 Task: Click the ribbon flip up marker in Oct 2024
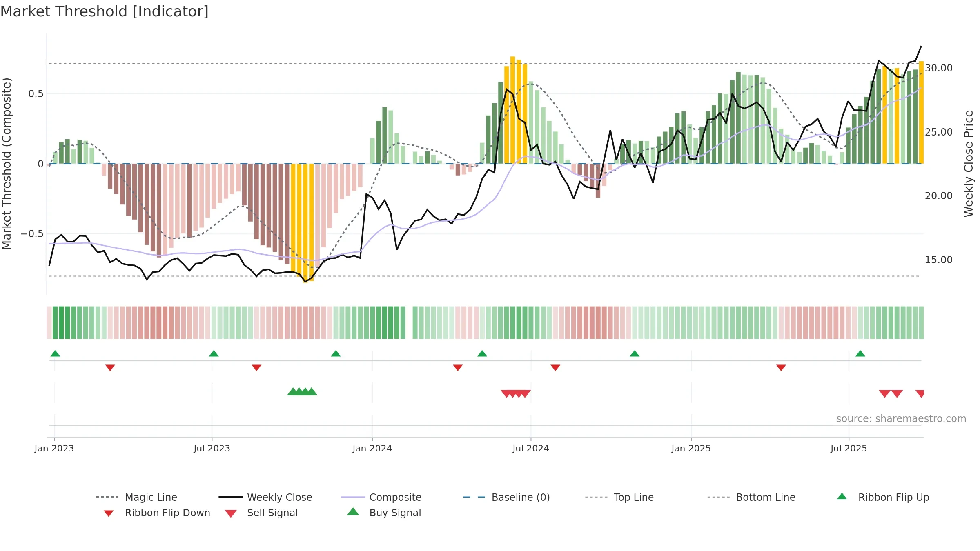[635, 353]
